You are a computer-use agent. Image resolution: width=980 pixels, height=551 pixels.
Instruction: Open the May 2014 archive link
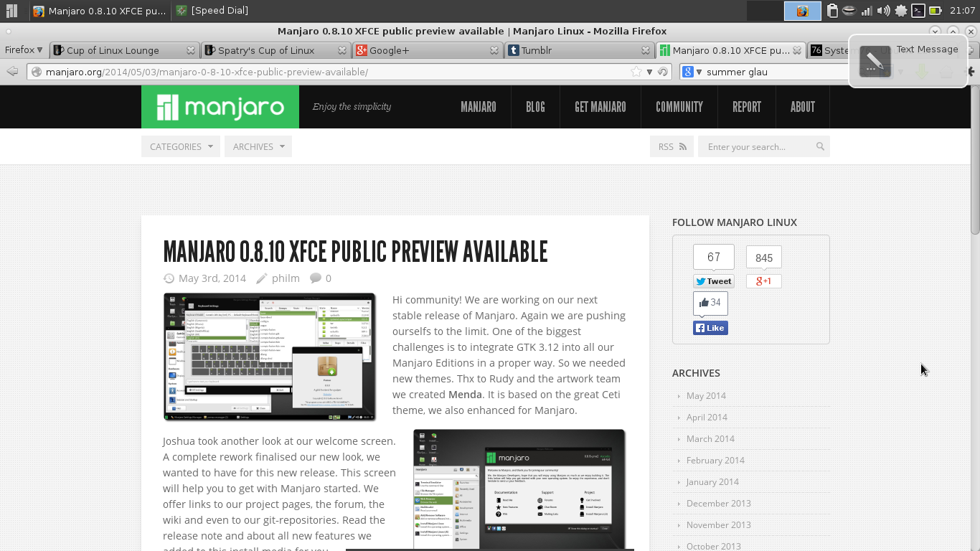point(706,395)
